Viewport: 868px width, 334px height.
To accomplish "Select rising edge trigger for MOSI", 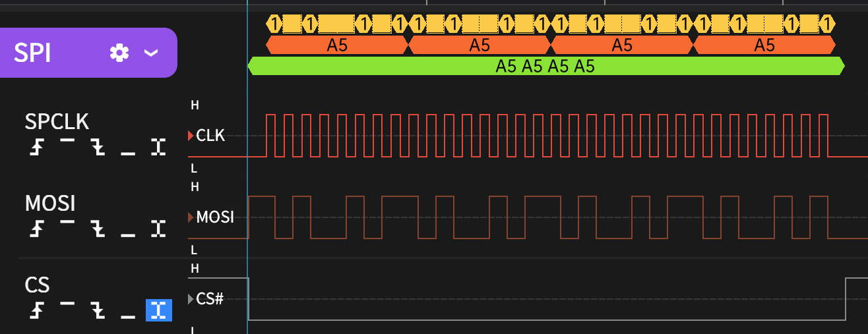I will [x=37, y=229].
